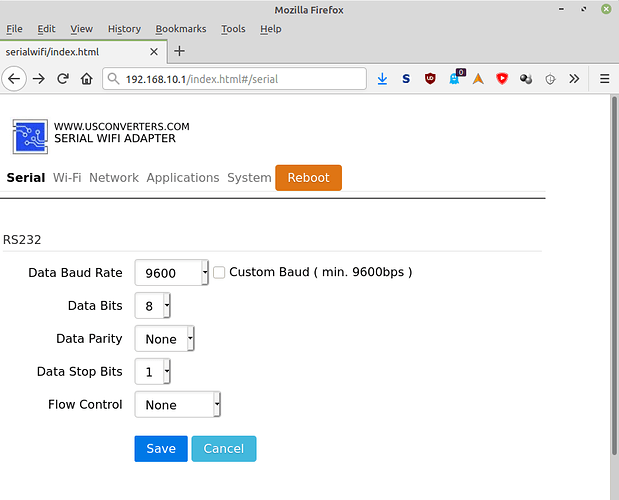Screen dimensions: 619x500
Task: Close the Firefox window green button
Action: [x=606, y=9]
